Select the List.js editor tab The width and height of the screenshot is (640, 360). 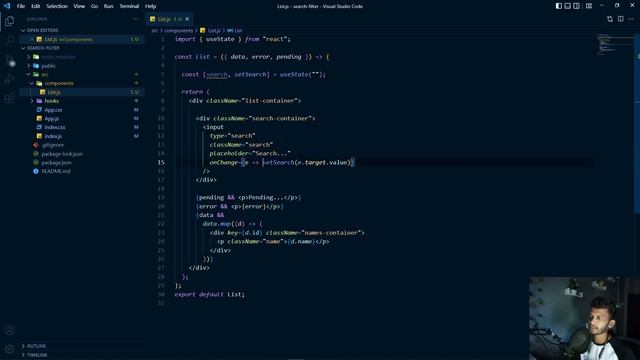coord(169,19)
